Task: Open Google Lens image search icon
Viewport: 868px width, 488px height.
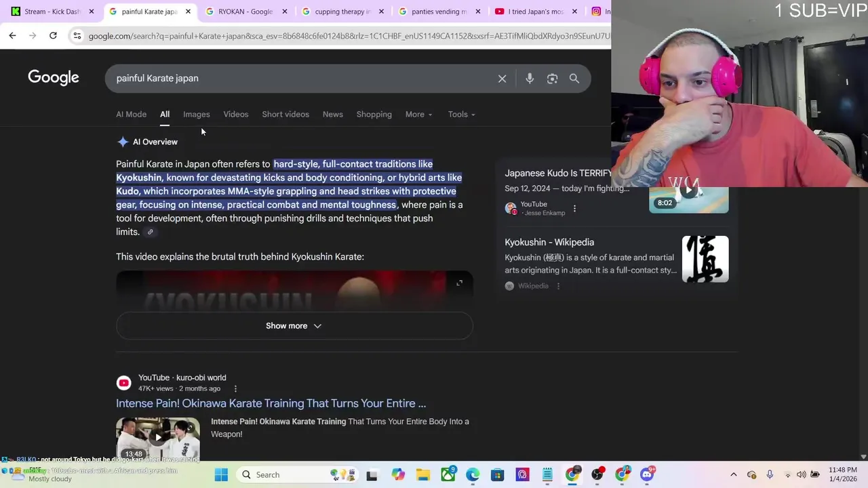Action: pos(552,79)
